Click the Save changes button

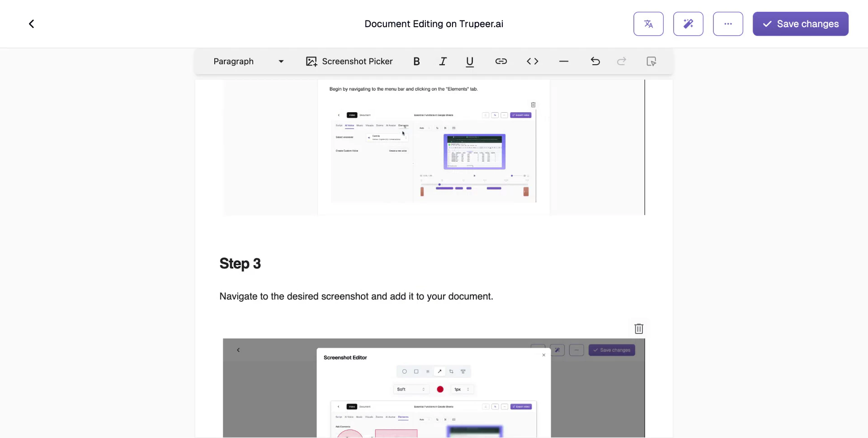pyautogui.click(x=800, y=24)
